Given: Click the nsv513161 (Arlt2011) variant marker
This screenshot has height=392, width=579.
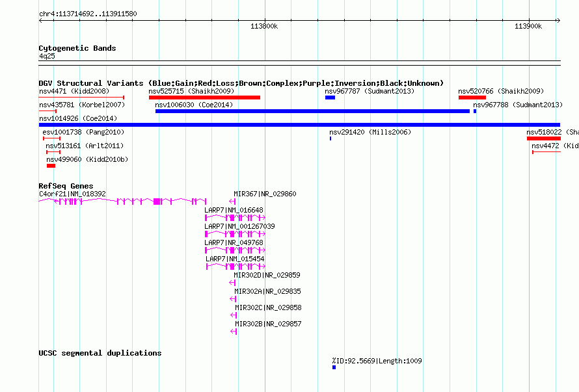Looking at the screenshot, I should click(x=53, y=152).
